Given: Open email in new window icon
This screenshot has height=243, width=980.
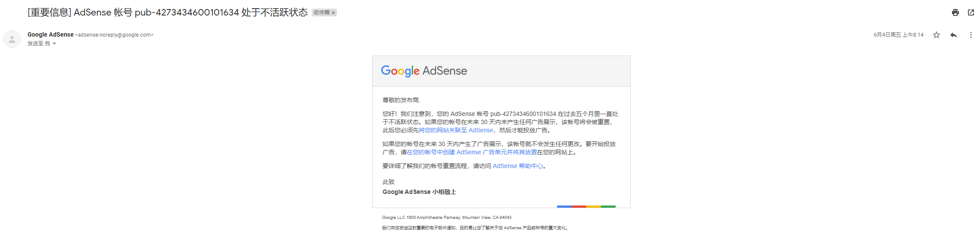Looking at the screenshot, I should click(971, 12).
